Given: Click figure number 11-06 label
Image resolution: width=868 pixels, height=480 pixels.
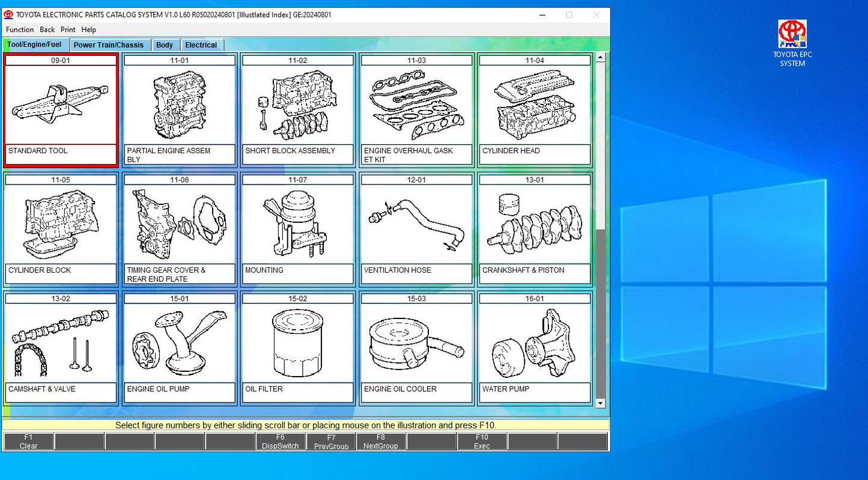Looking at the screenshot, I should [179, 180].
